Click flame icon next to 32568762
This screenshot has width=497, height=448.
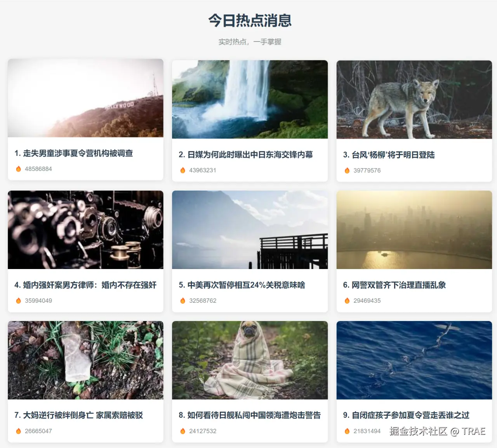coord(182,300)
